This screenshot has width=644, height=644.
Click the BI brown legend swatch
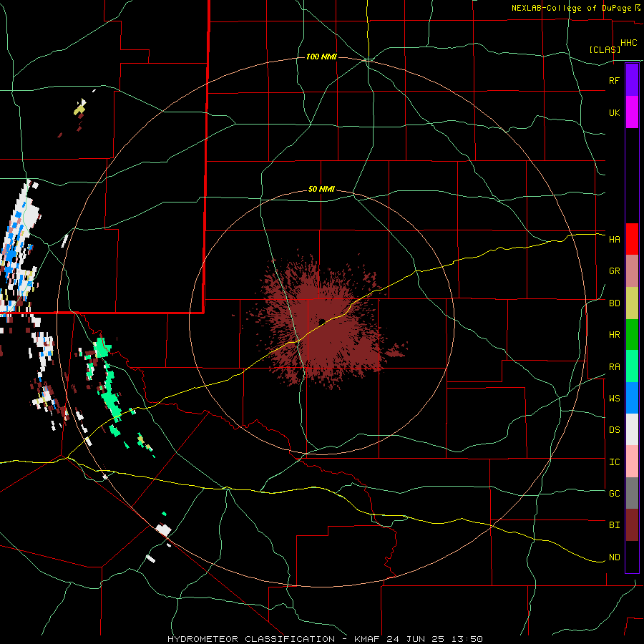pos(632,525)
